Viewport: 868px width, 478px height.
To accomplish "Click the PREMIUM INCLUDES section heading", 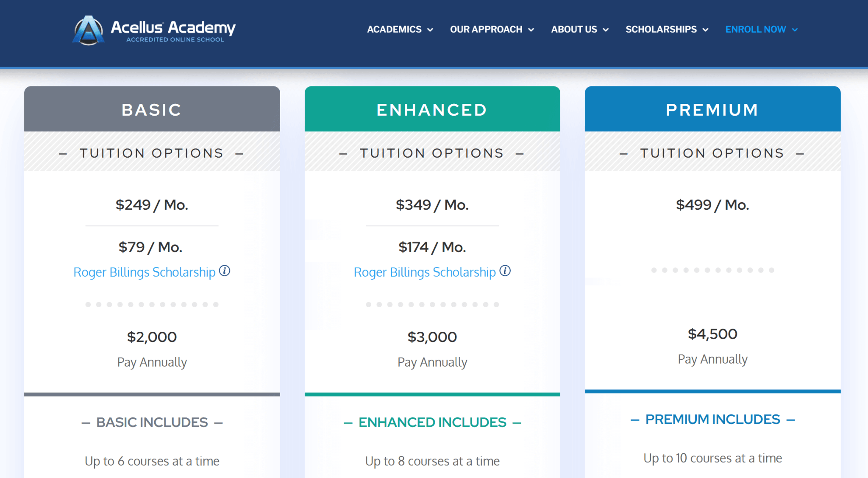I will 712,419.
